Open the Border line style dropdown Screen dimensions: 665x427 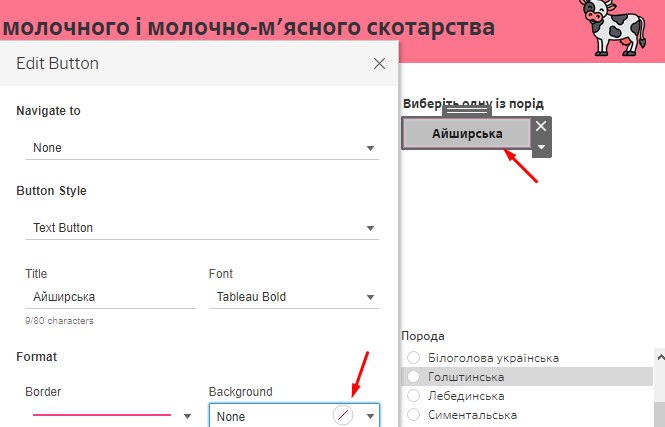point(187,416)
